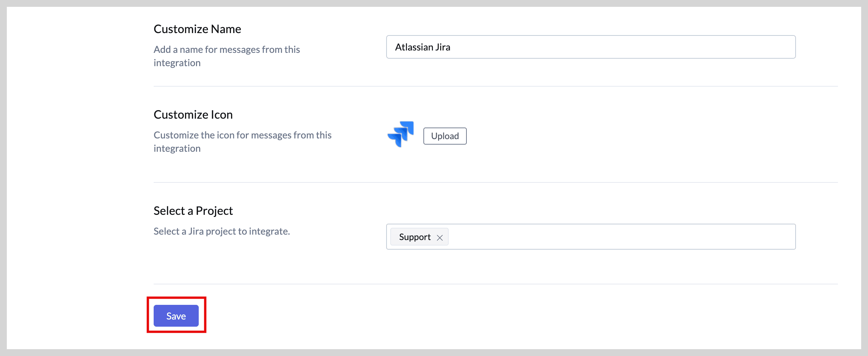Image resolution: width=868 pixels, height=356 pixels.
Task: Click the Customize Name heading
Action: point(197,29)
